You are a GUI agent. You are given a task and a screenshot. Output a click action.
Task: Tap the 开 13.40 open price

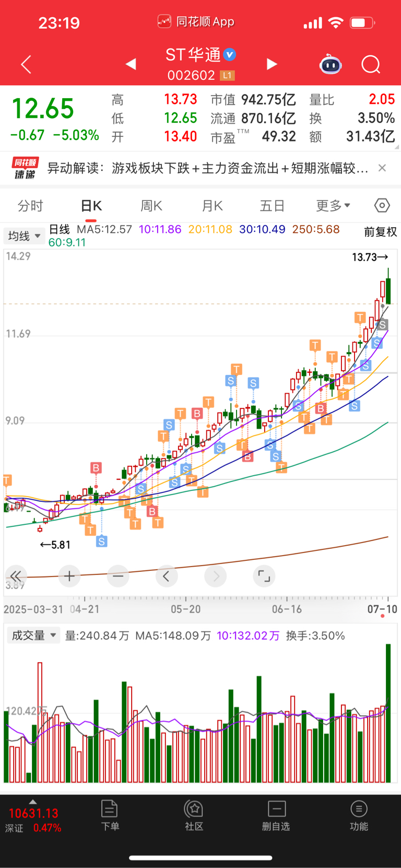(x=180, y=137)
